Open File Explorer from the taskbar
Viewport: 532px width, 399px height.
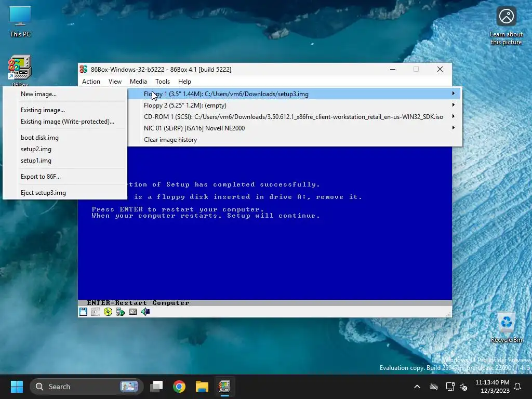[202, 387]
